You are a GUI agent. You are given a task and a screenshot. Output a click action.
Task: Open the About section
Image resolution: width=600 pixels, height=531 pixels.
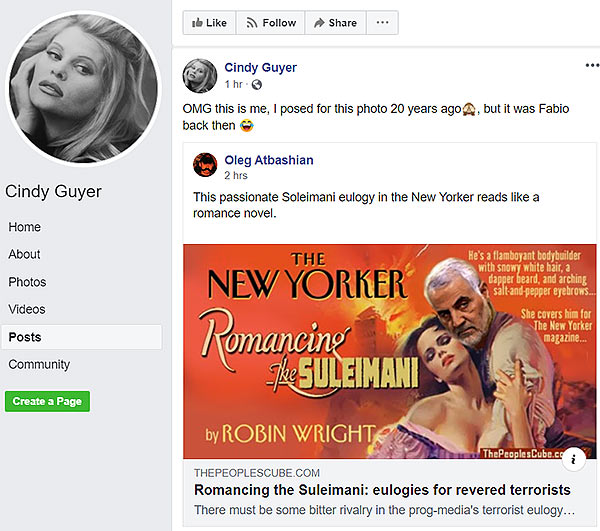pyautogui.click(x=25, y=254)
